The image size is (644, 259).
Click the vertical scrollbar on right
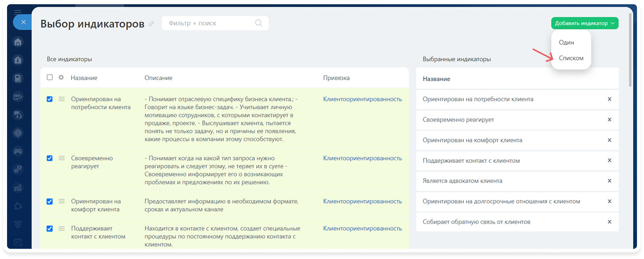coord(630,50)
